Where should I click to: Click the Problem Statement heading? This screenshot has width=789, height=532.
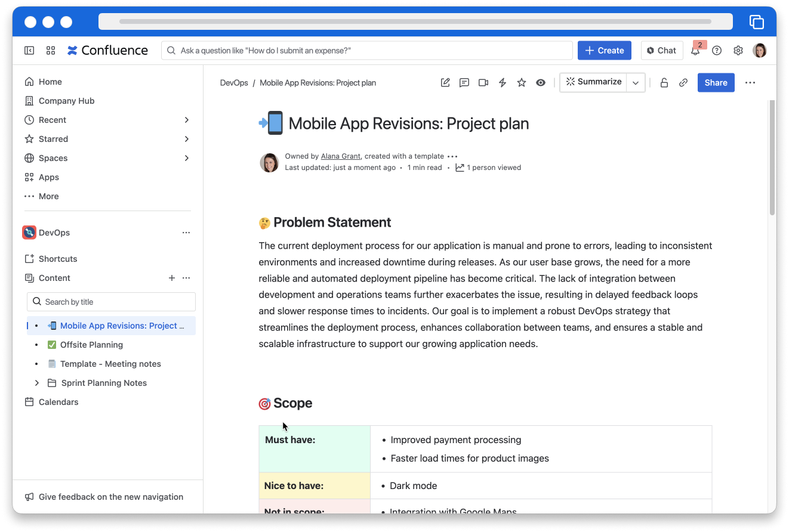pyautogui.click(x=332, y=222)
